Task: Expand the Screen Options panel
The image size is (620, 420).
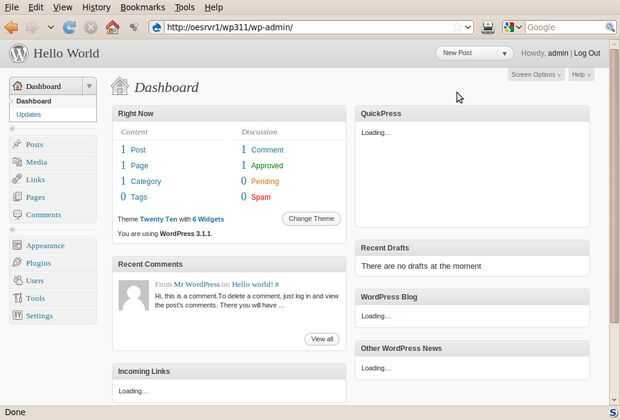Action: [536, 74]
